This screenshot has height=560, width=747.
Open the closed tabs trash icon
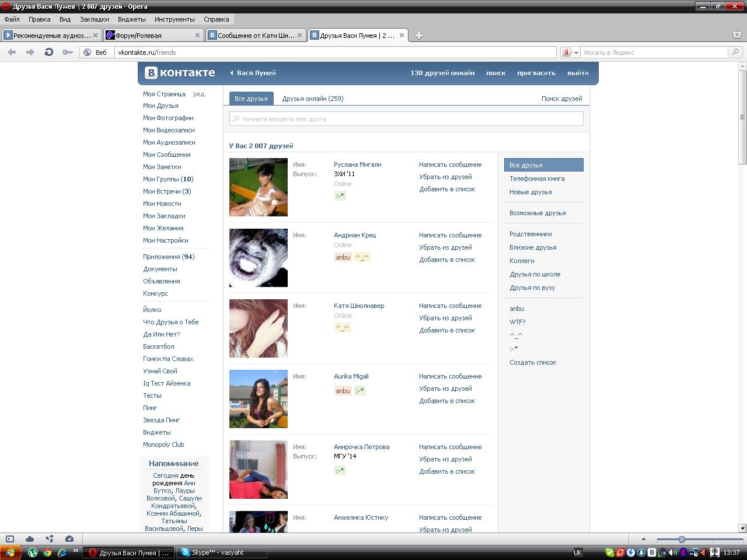(x=736, y=34)
